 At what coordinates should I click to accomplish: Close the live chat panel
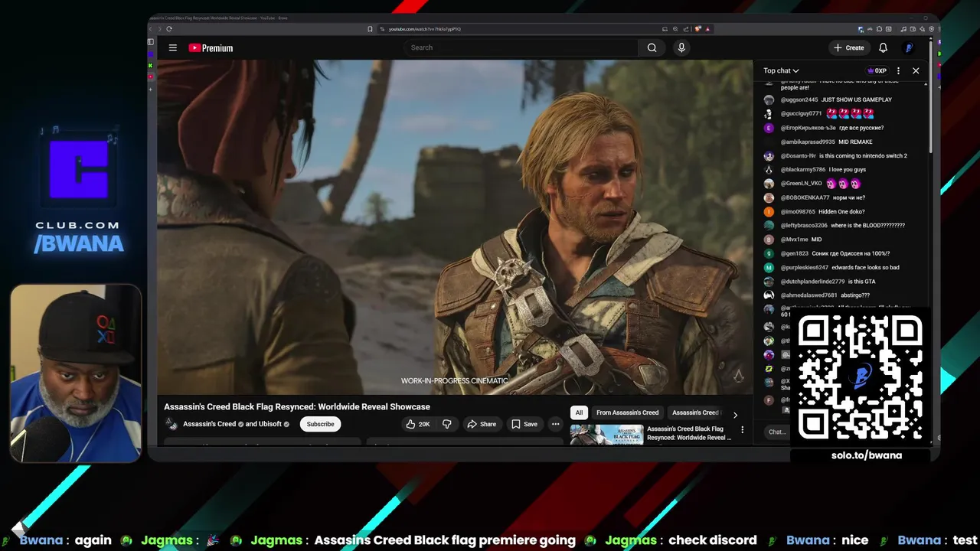pos(916,70)
